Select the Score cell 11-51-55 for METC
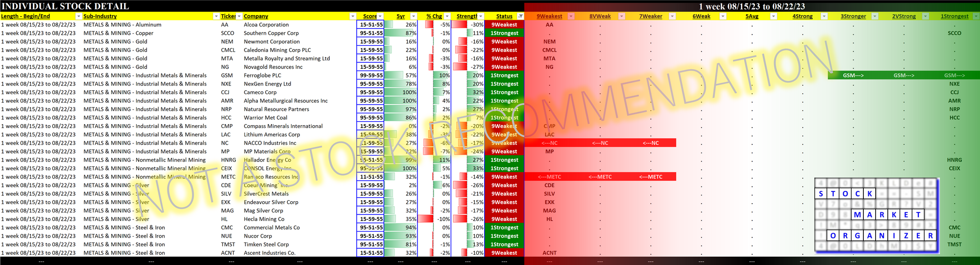Image resolution: width=980 pixels, height=265 pixels. click(371, 177)
